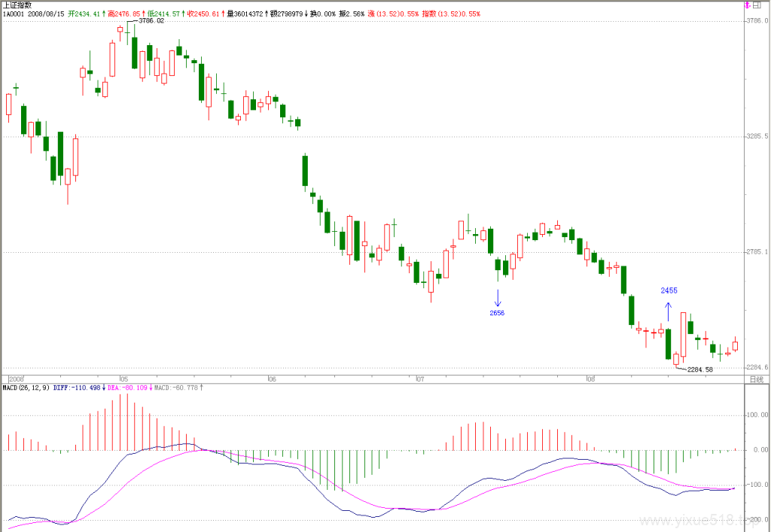The height and width of the screenshot is (532, 771).
Task: Click the 2008 year marker on time axis
Action: pos(17,379)
